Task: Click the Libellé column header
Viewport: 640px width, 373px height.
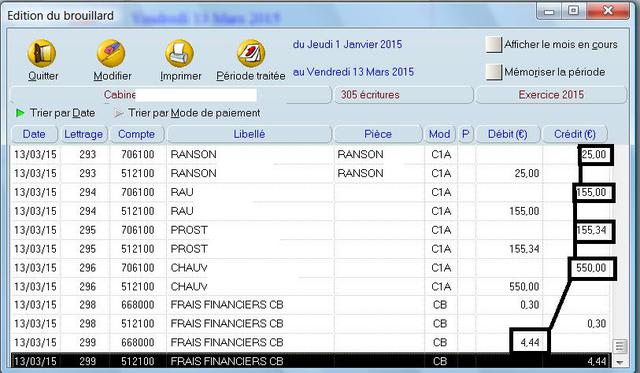Action: pos(249,134)
